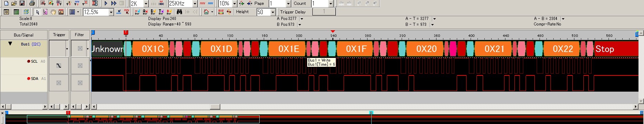Click the SCL falling-edge trigger button
The width and height of the screenshot is (644, 124).
click(59, 66)
